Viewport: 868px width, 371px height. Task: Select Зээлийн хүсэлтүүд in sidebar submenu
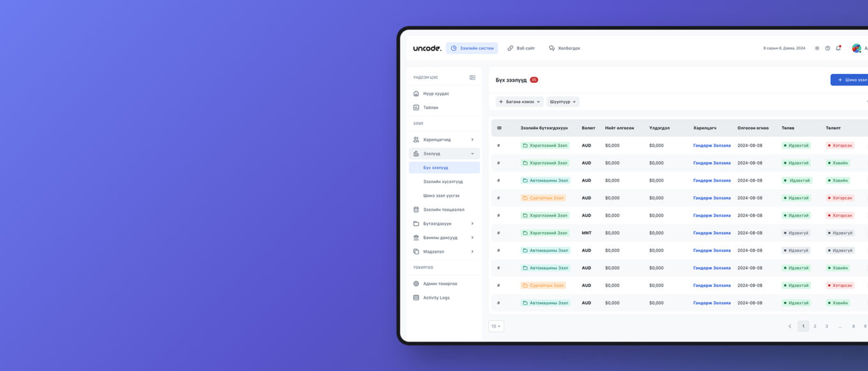tap(443, 182)
